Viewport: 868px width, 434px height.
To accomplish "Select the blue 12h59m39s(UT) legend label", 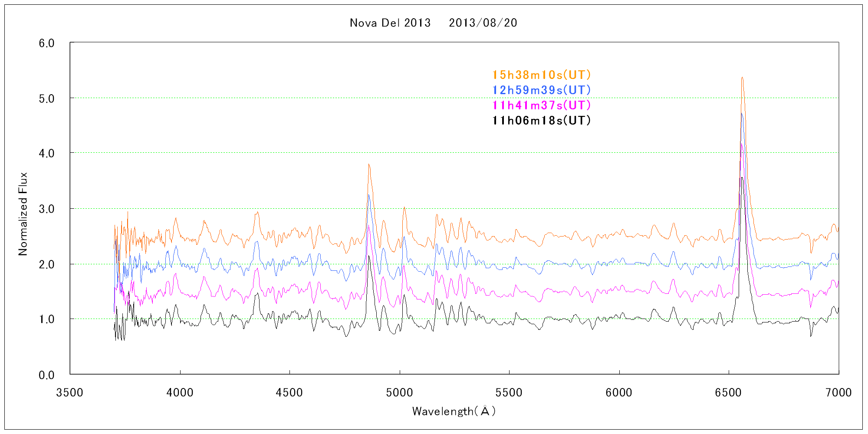I will [x=541, y=90].
